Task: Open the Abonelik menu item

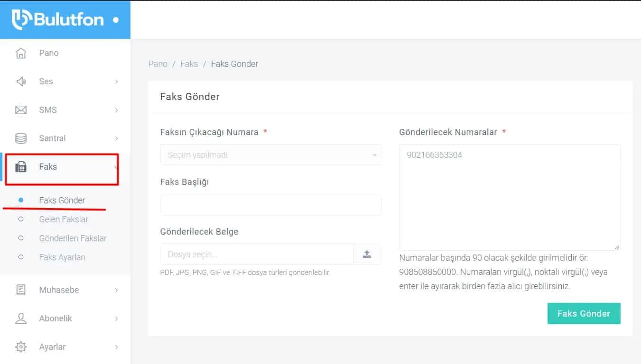Action: pyautogui.click(x=65, y=318)
